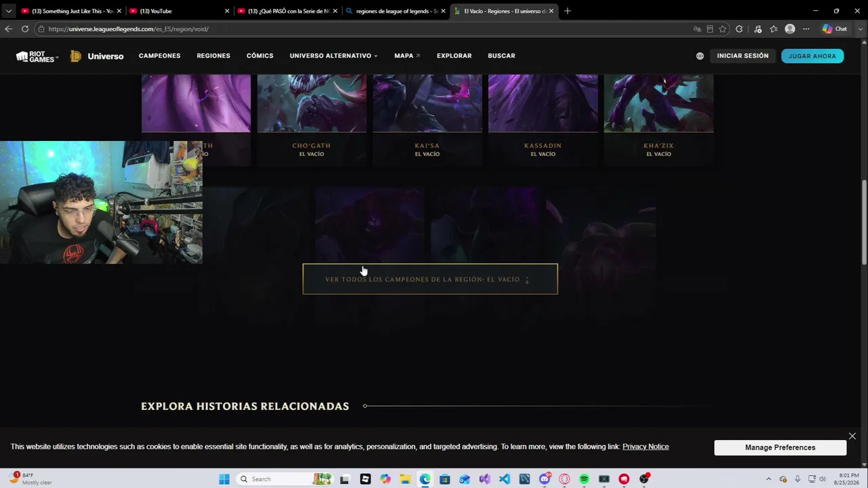
Task: Show hidden system tray icons
Action: pyautogui.click(x=768, y=479)
